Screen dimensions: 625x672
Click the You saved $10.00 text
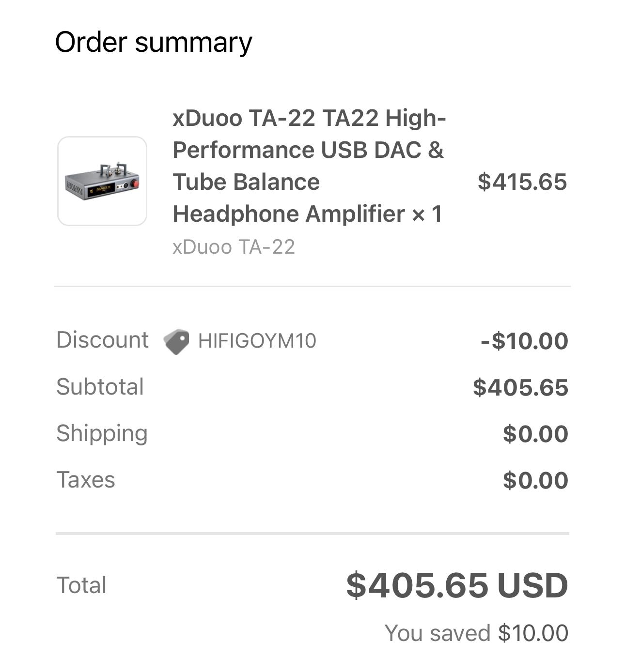[x=476, y=633]
